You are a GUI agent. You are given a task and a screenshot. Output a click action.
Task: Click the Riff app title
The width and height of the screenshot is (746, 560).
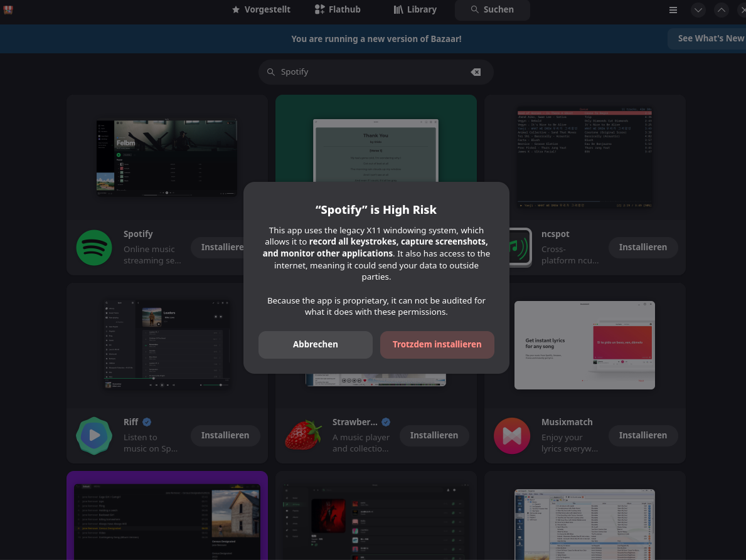[x=131, y=422]
